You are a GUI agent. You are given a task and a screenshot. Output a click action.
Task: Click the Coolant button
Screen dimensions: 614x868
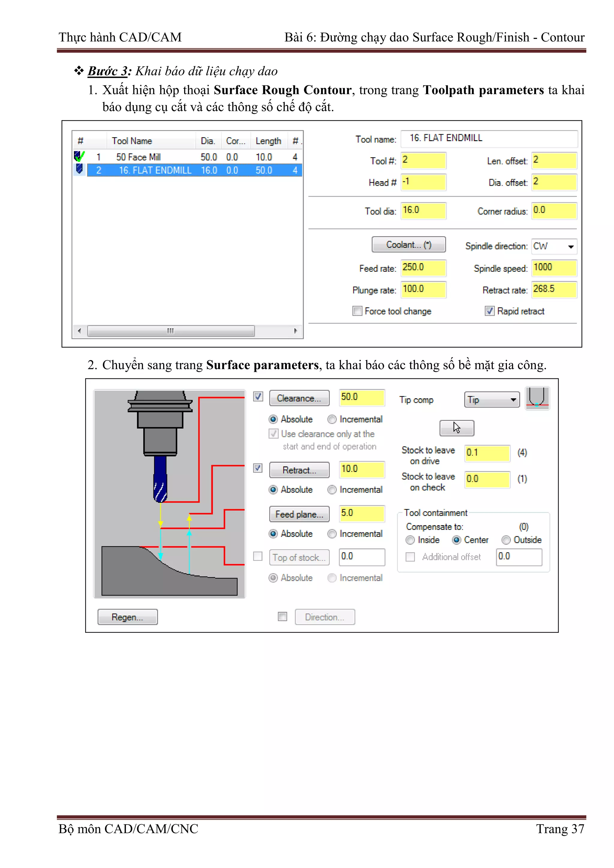coord(409,244)
